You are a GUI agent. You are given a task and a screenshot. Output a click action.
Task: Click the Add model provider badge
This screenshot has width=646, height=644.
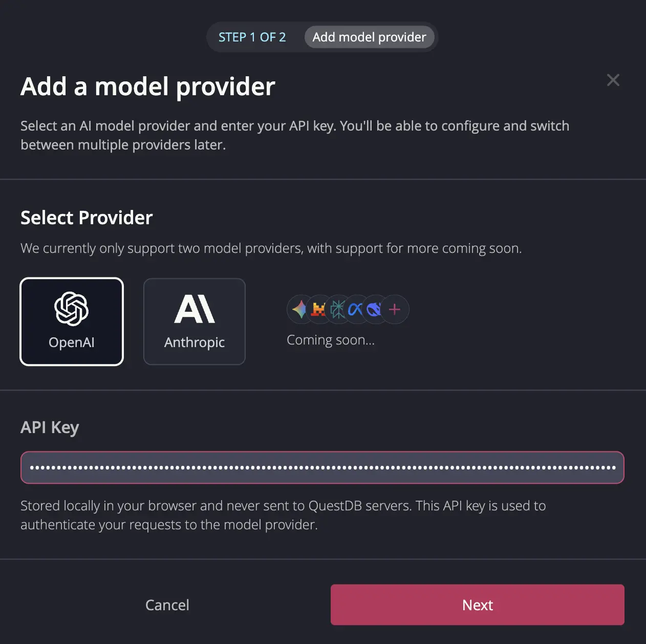coord(370,37)
